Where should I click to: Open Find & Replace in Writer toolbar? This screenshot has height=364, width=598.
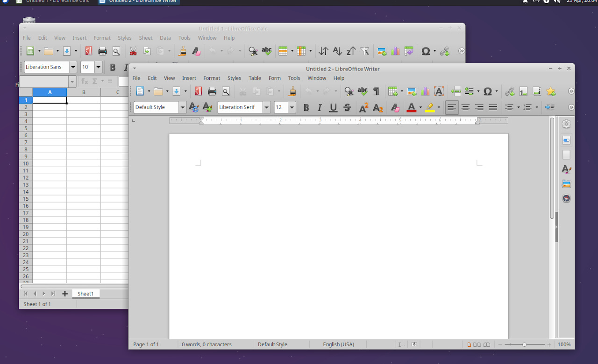click(349, 91)
